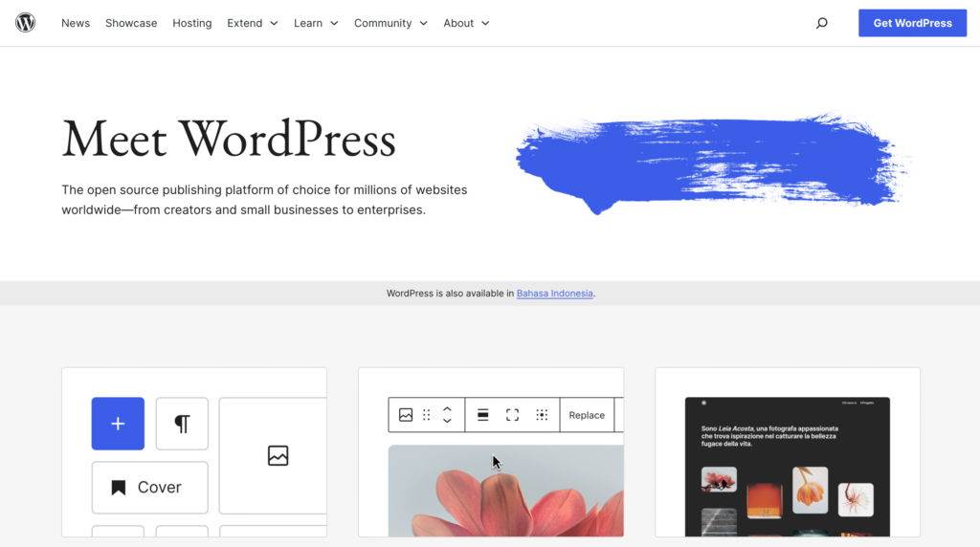Select the paragraph pilcrow block icon
The height and width of the screenshot is (547, 980).
[x=182, y=424]
